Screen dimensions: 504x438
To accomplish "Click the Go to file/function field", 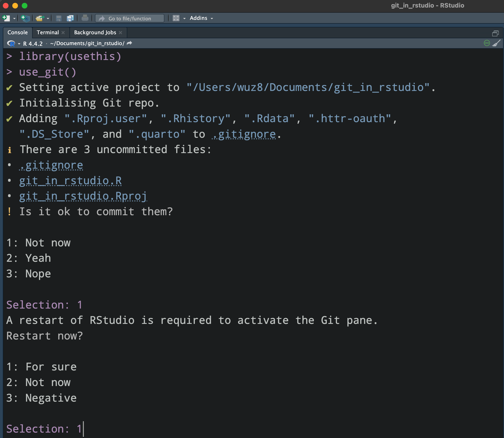I will pyautogui.click(x=130, y=18).
